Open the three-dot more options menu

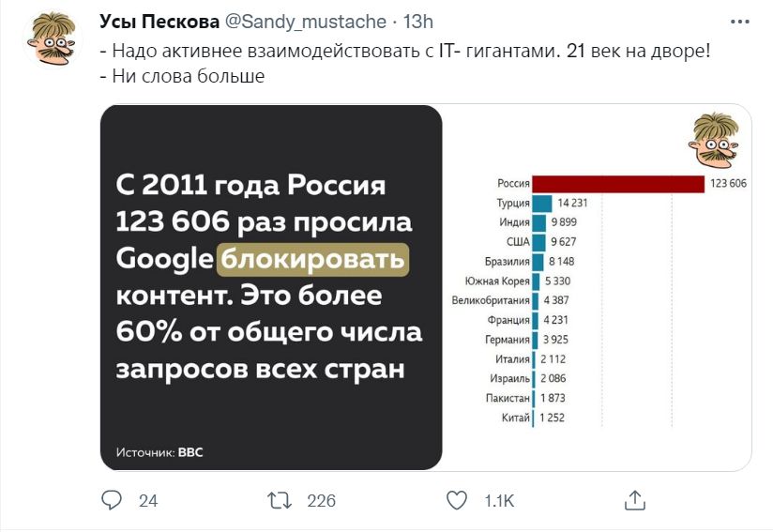coord(739,22)
